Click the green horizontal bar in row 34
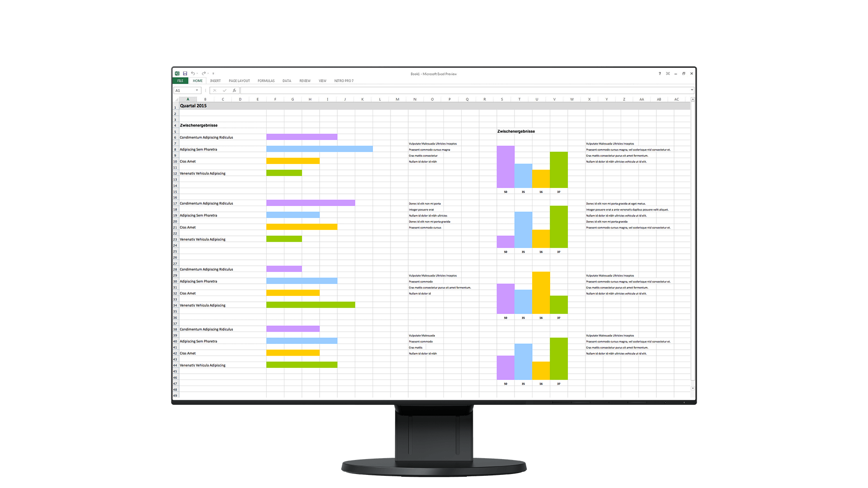 coord(311,305)
